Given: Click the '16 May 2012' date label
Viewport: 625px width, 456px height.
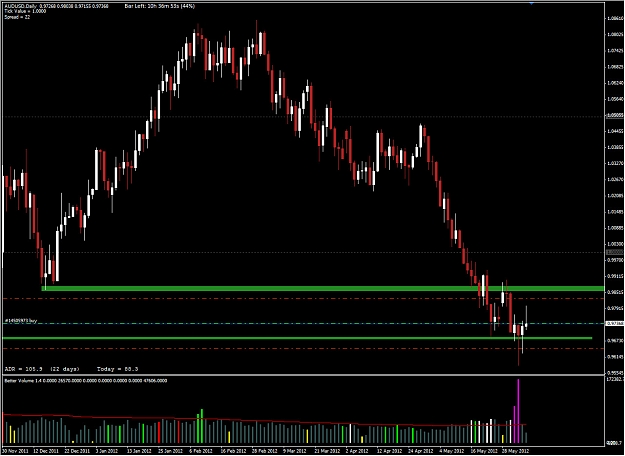Looking at the screenshot, I should [x=484, y=451].
